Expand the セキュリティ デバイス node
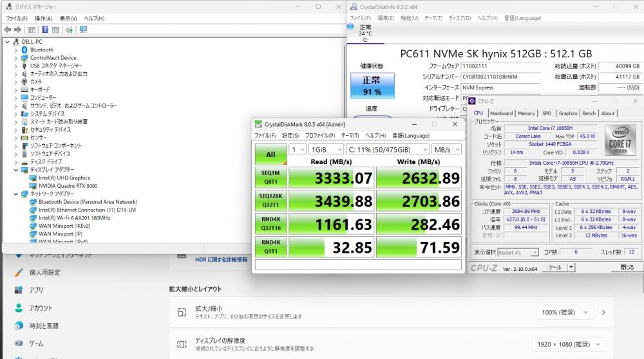Screen dimensions: 644x359 pyautogui.click(x=16, y=130)
